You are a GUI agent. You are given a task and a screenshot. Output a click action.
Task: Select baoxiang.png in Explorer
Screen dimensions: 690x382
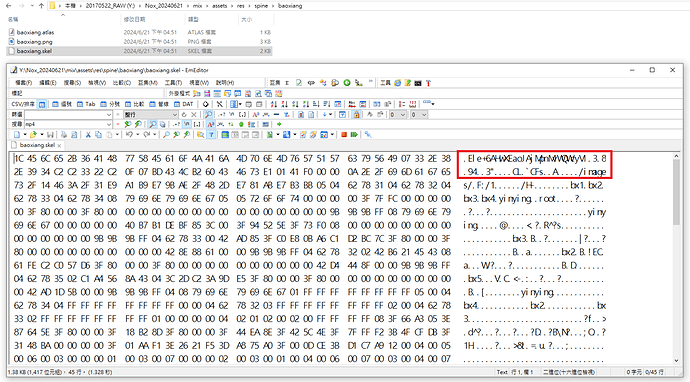pos(34,42)
